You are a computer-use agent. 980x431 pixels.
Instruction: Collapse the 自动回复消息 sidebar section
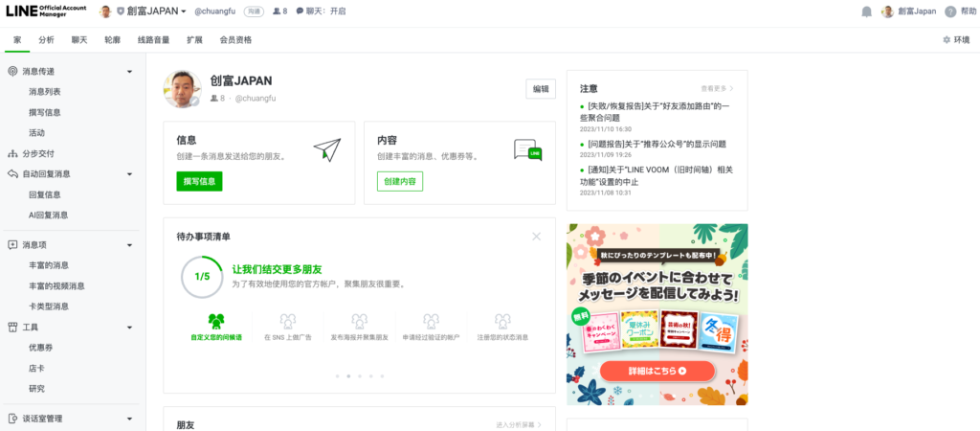tap(130, 174)
